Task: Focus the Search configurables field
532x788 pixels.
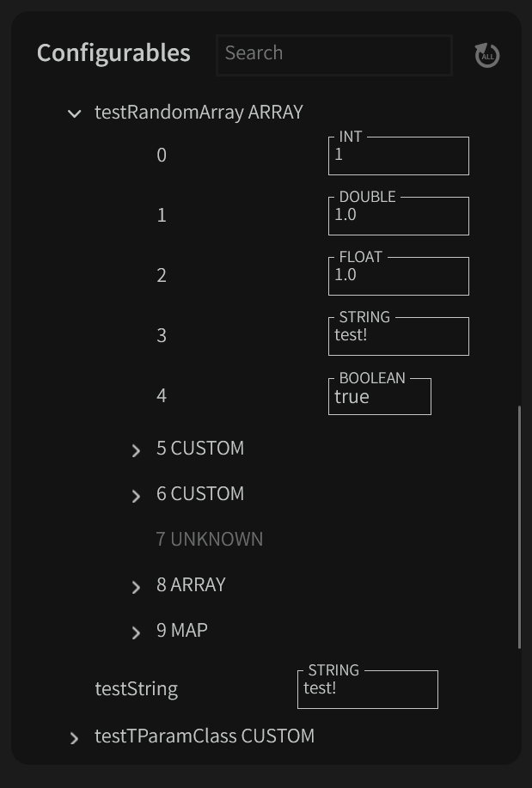Action: coord(333,54)
